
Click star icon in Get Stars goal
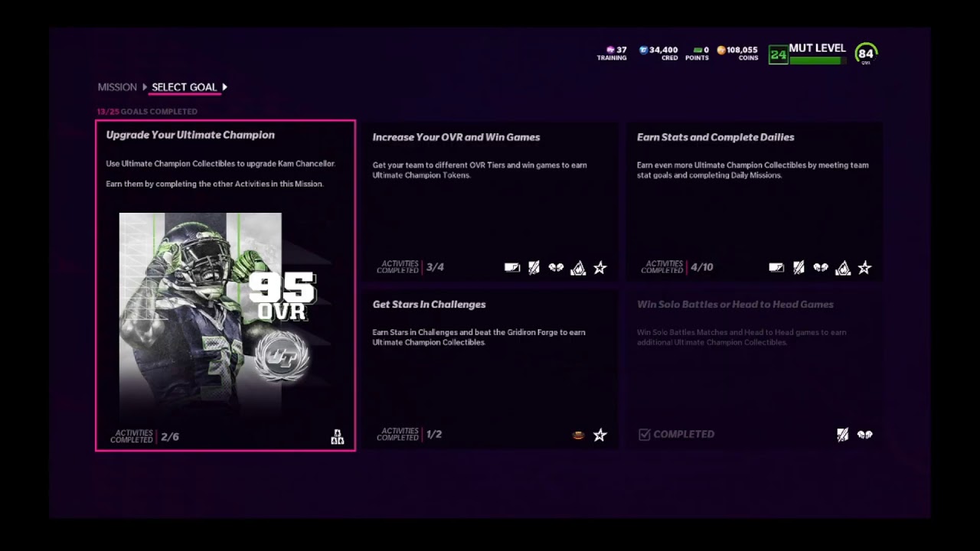[x=600, y=435]
